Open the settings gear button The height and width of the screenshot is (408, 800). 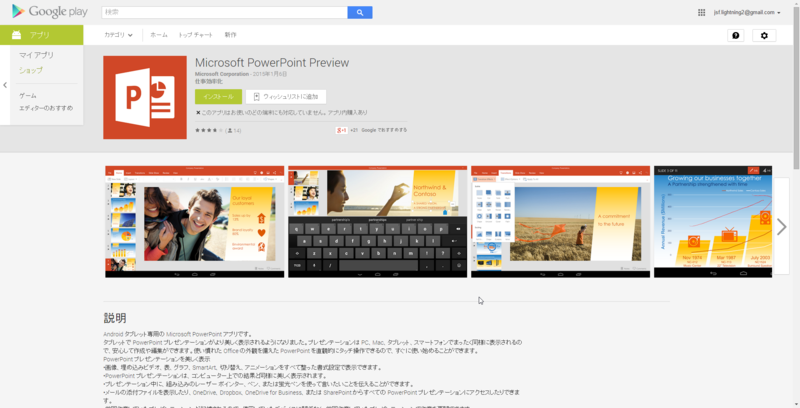(764, 35)
